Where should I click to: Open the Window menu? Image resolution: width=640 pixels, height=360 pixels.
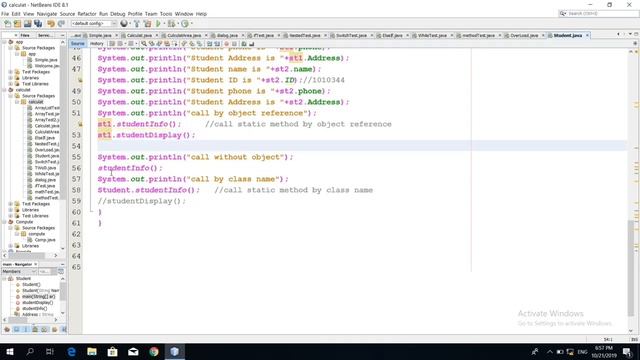click(184, 14)
